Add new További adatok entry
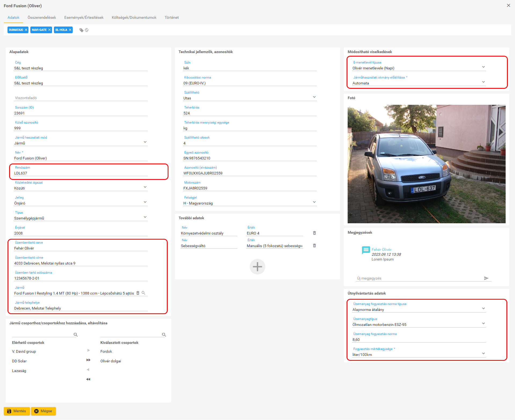 pos(257,267)
